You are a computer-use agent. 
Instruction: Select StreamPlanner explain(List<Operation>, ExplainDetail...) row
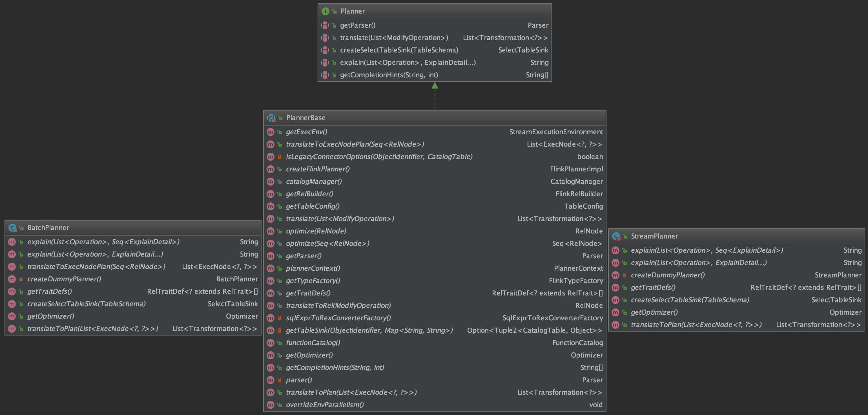[737, 263]
